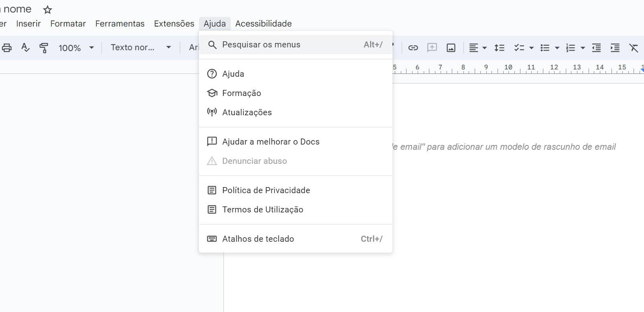Run spell check with the spelling icon
Screen dimensions: 644x312
(x=25, y=48)
